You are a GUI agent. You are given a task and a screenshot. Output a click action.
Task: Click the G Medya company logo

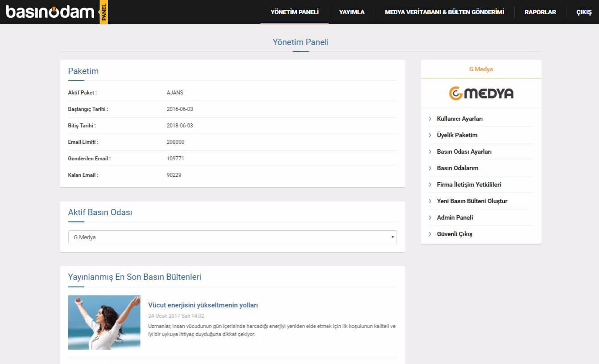(x=481, y=93)
